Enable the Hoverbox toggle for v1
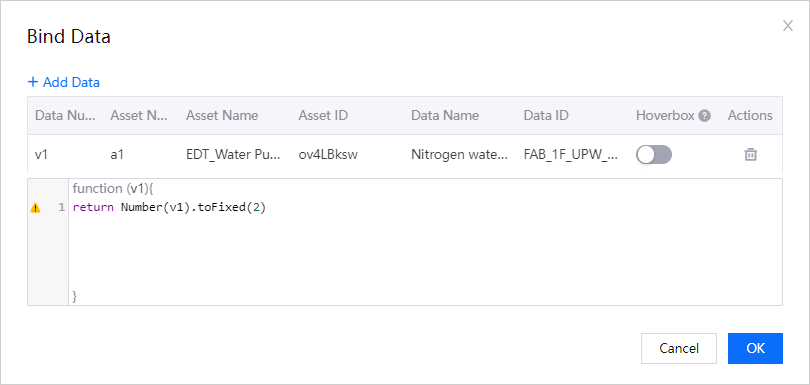The width and height of the screenshot is (810, 385). coord(653,155)
